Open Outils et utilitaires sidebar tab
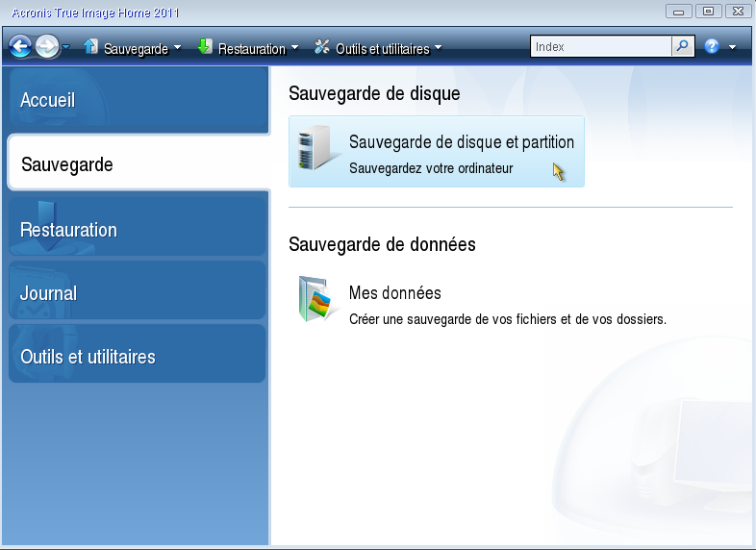Image resolution: width=756 pixels, height=550 pixels. click(x=138, y=353)
